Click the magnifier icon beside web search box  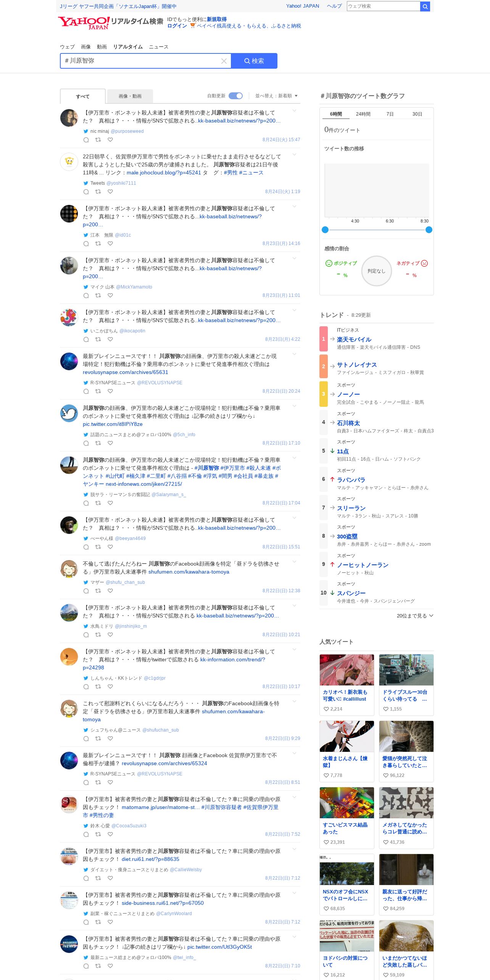tap(425, 6)
